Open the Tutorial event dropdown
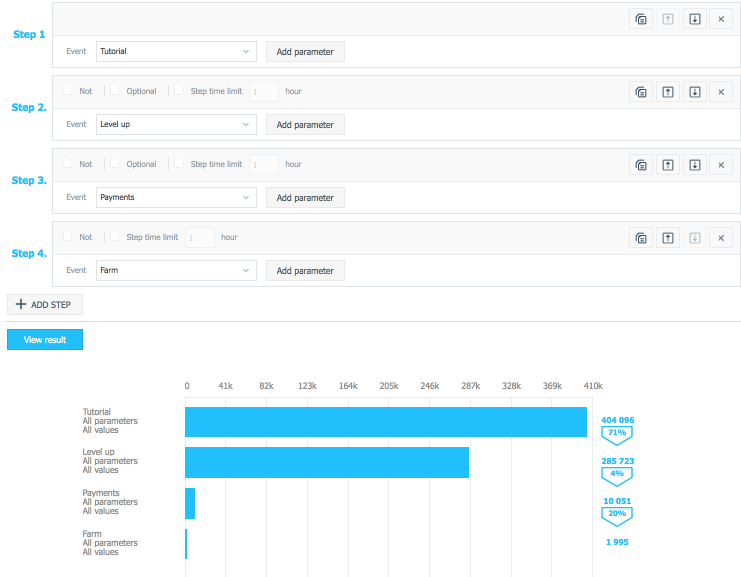The image size is (741, 577). 176,51
